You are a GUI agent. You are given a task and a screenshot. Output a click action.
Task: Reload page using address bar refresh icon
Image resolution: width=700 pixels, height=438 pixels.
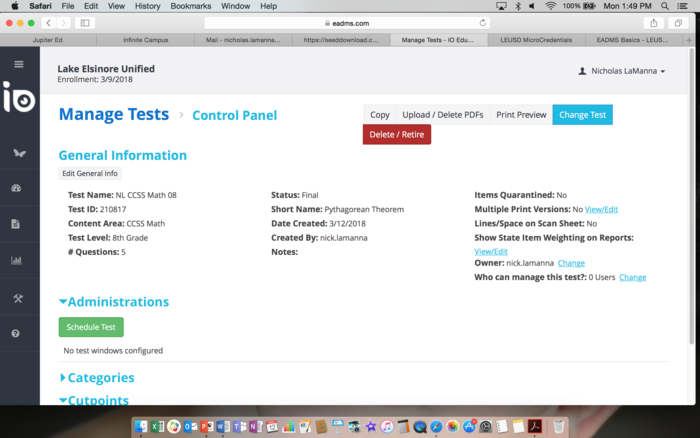click(x=484, y=22)
